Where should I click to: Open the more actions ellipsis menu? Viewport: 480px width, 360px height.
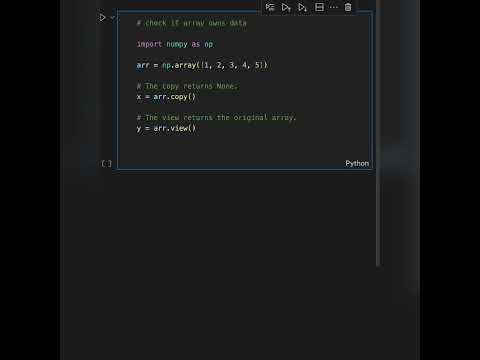334,7
